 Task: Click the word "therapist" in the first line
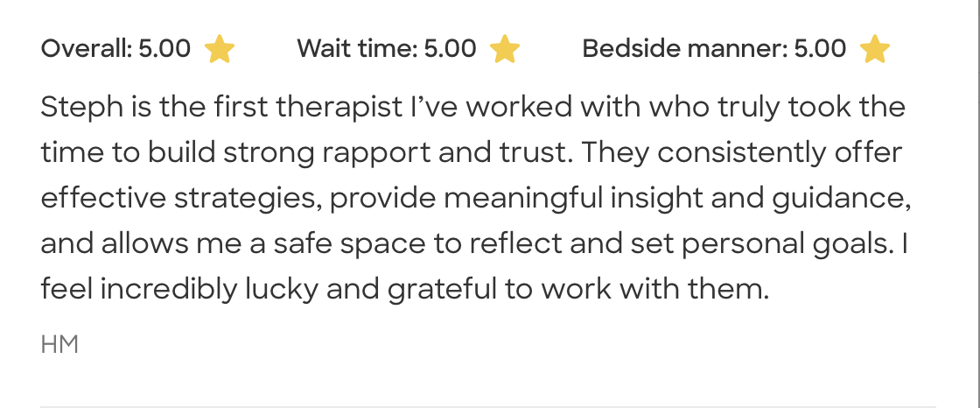click(339, 108)
